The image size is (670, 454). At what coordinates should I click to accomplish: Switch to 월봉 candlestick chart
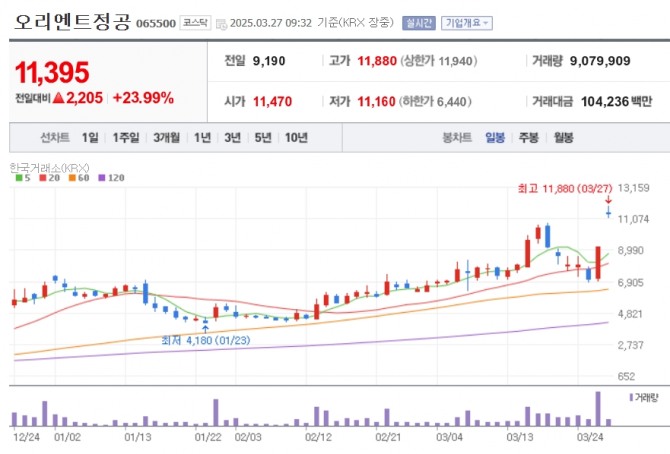563,138
